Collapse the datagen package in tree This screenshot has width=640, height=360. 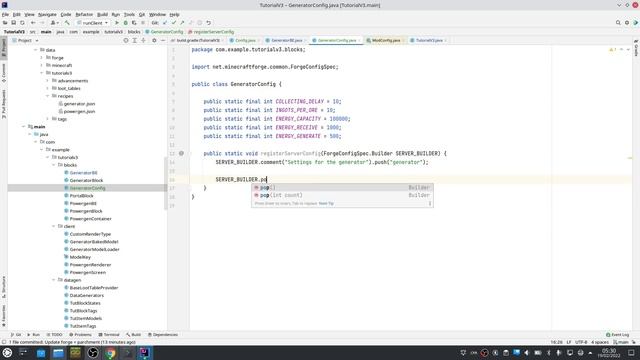53,280
